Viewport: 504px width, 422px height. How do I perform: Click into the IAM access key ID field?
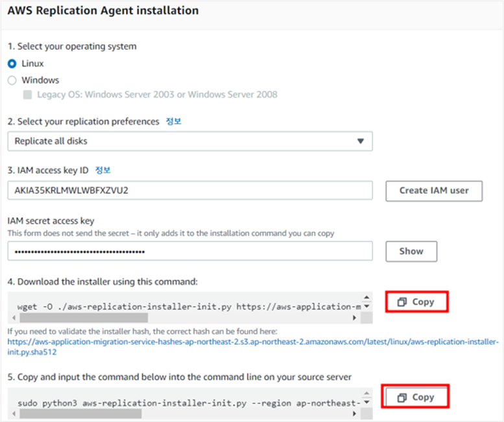pyautogui.click(x=190, y=191)
